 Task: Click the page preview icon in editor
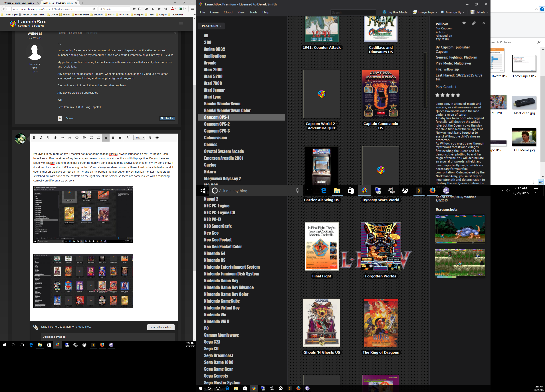coord(150,138)
